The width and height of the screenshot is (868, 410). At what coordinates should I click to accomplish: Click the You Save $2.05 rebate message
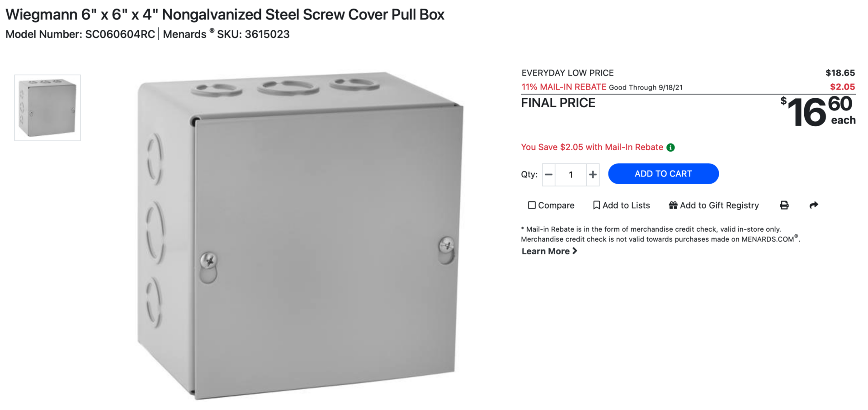click(592, 147)
